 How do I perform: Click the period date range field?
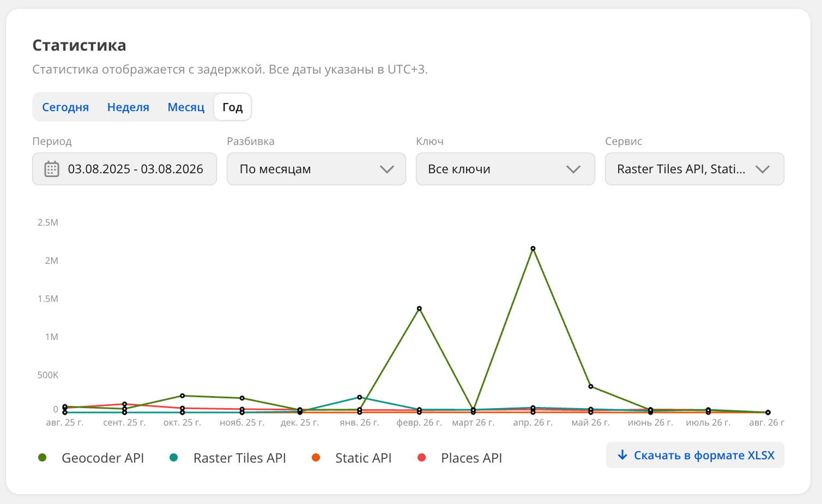[124, 169]
